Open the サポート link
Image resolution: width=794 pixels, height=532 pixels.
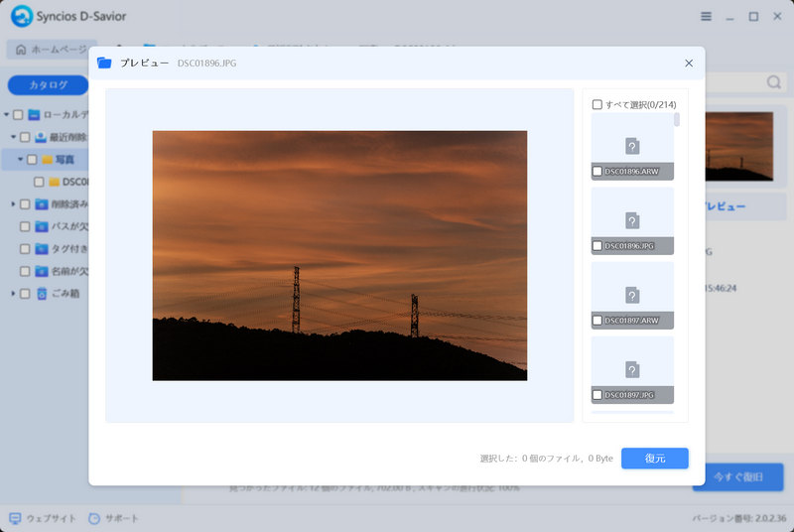pyautogui.click(x=121, y=518)
